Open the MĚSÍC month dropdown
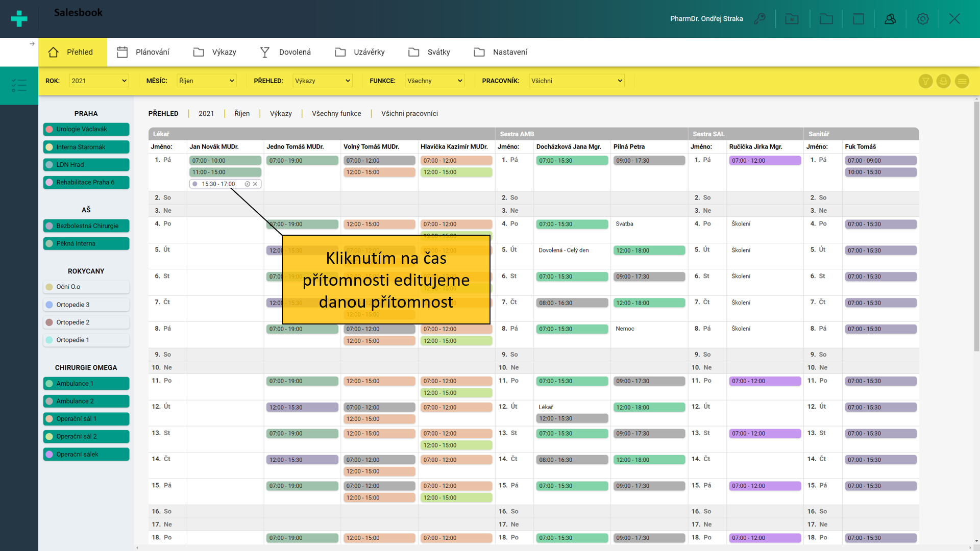This screenshot has height=551, width=980. tap(206, 81)
